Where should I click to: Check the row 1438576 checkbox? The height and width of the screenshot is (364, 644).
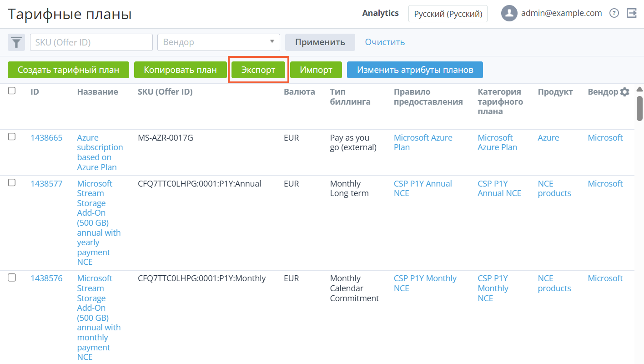[12, 277]
